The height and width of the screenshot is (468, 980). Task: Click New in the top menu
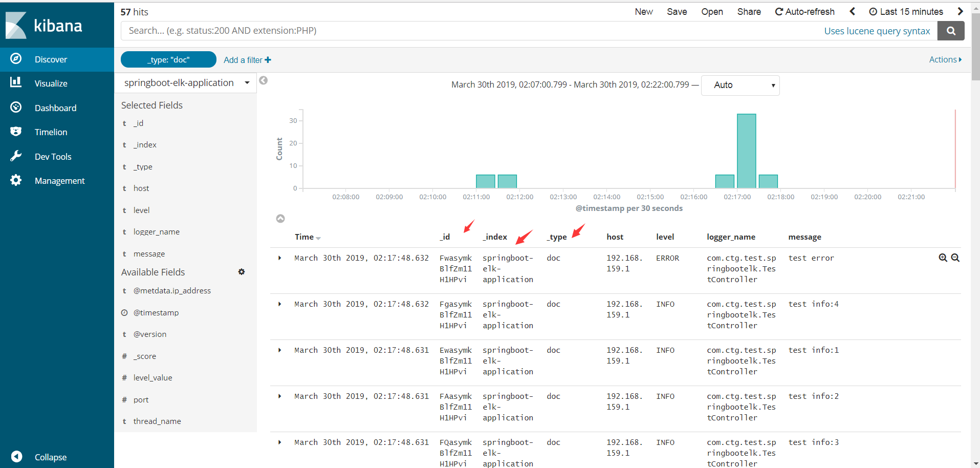point(644,11)
